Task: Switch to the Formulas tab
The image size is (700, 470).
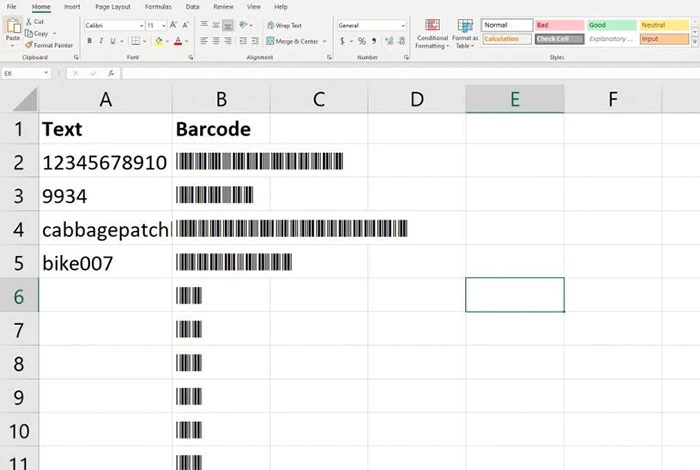Action: [x=158, y=7]
